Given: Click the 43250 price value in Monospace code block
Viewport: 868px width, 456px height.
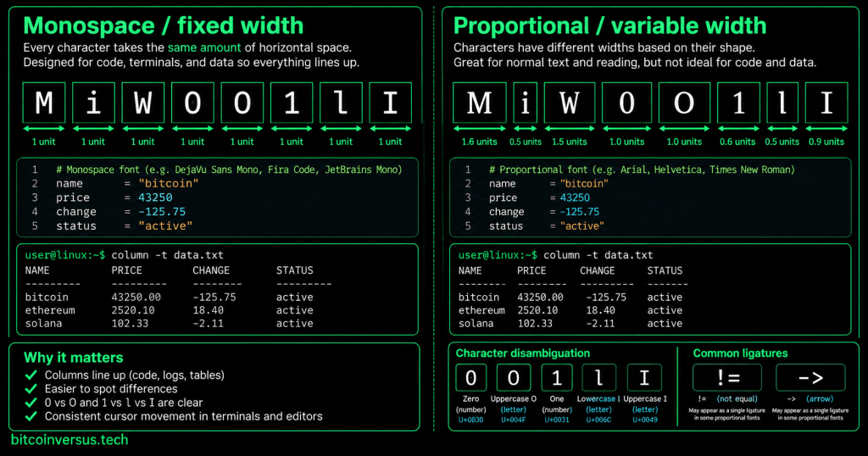Looking at the screenshot, I should (x=156, y=197).
